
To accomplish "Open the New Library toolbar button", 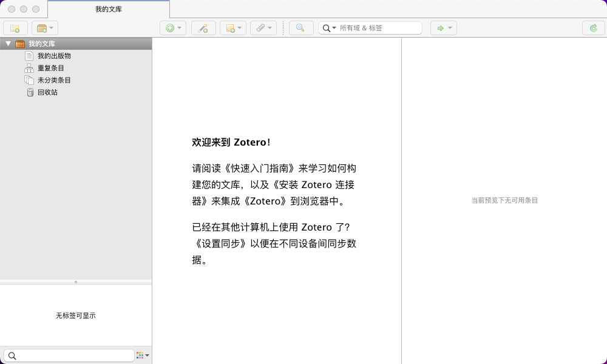I will tap(45, 28).
